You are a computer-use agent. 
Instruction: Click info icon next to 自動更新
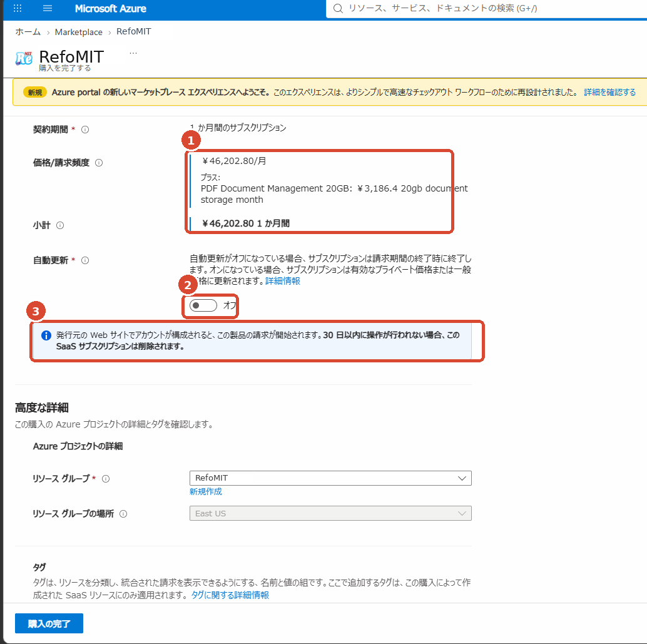coord(85,260)
